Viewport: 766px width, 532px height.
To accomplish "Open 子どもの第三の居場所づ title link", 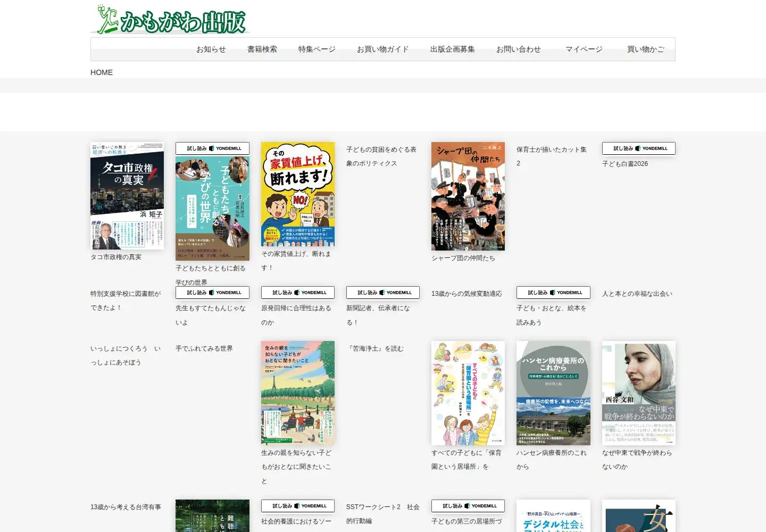I will coord(467,521).
